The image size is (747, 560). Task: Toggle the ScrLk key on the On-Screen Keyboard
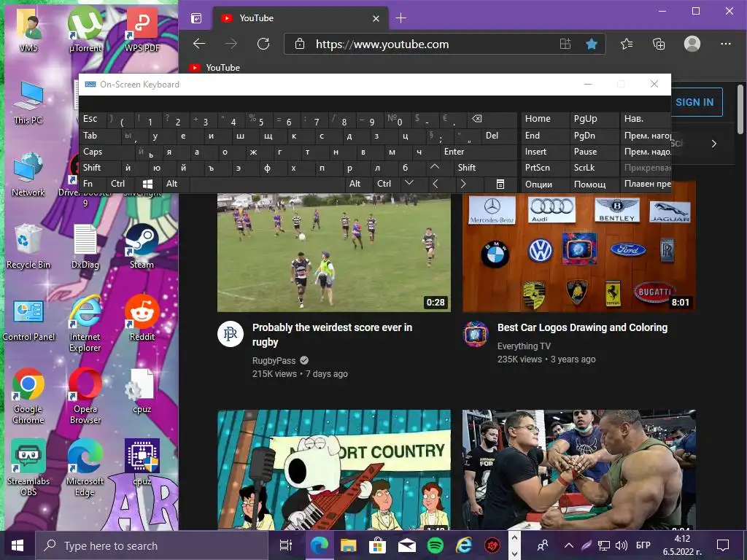coord(594,168)
